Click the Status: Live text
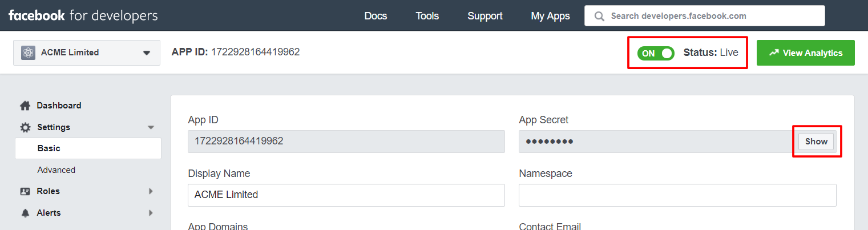Image resolution: width=868 pixels, height=230 pixels. click(x=711, y=53)
